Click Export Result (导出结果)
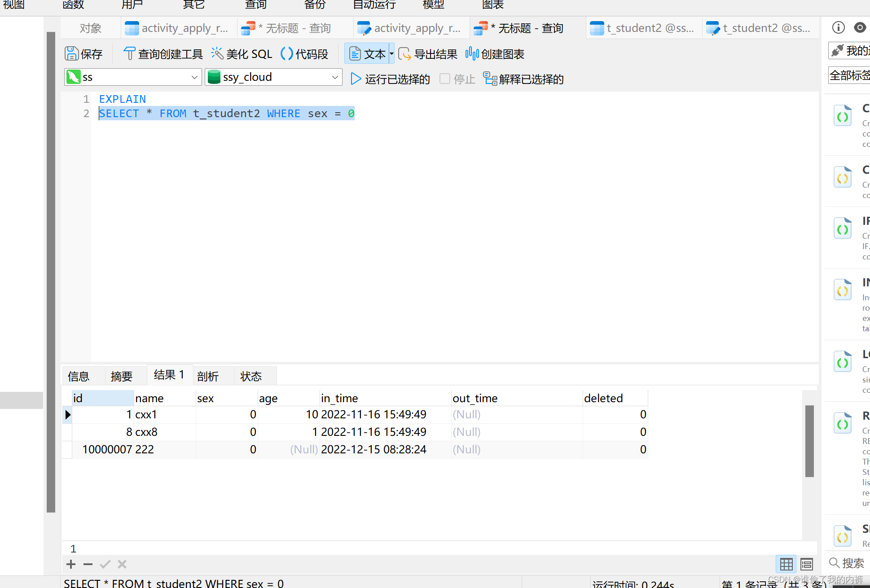Viewport: 870px width, 588px height. coord(427,54)
